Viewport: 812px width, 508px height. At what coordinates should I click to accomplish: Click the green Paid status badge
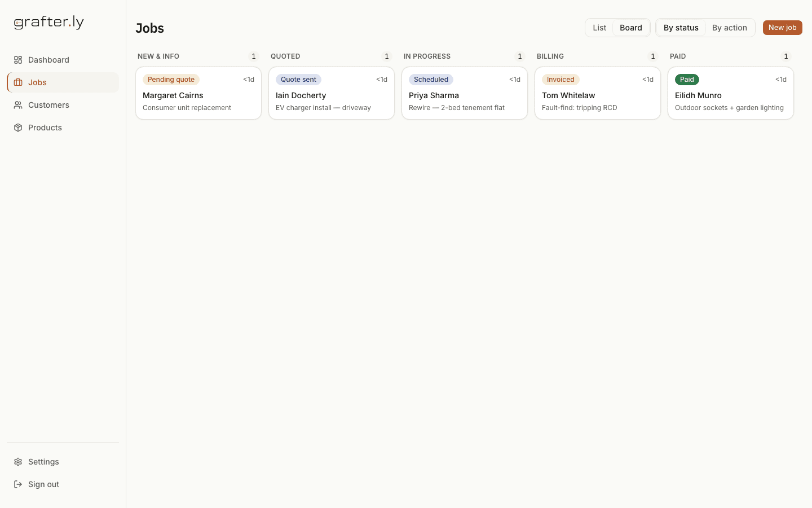[x=687, y=80]
